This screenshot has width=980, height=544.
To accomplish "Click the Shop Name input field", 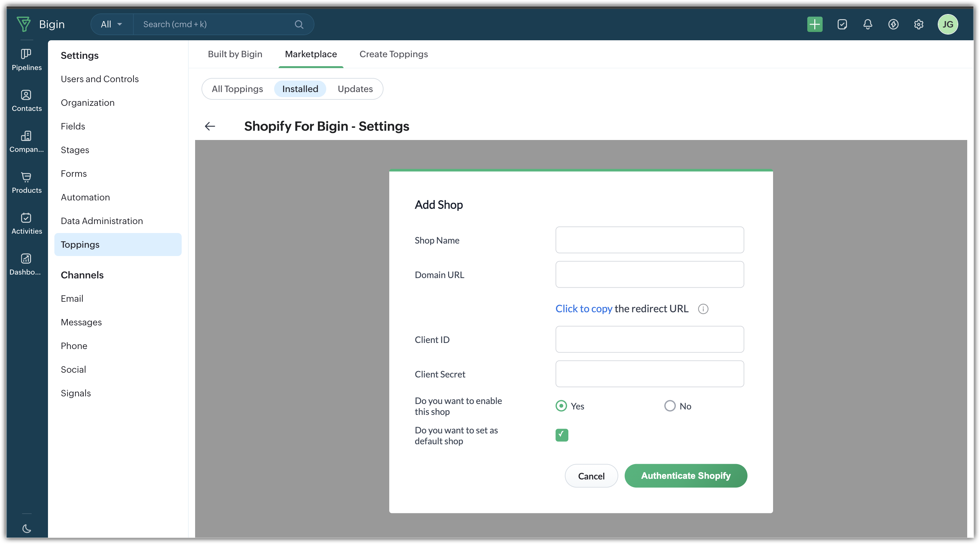I will 649,240.
